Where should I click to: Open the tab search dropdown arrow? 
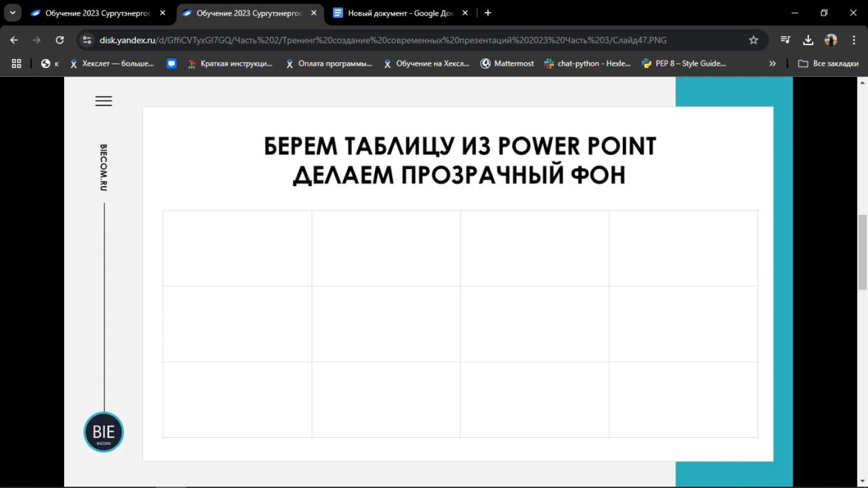click(12, 13)
